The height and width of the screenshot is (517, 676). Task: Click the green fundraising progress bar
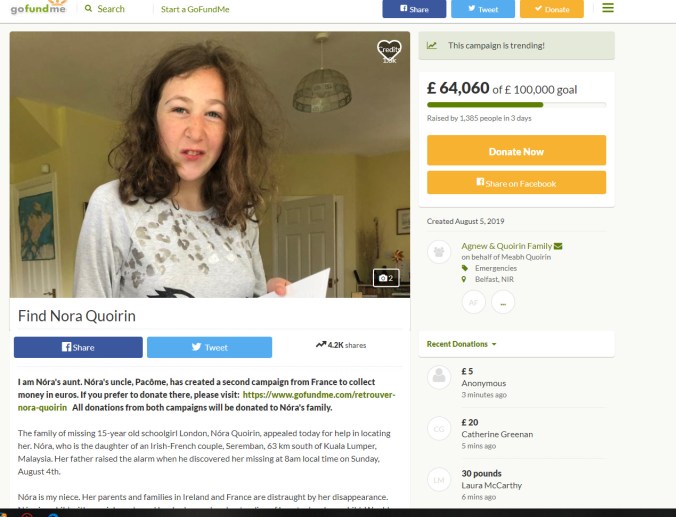(485, 105)
